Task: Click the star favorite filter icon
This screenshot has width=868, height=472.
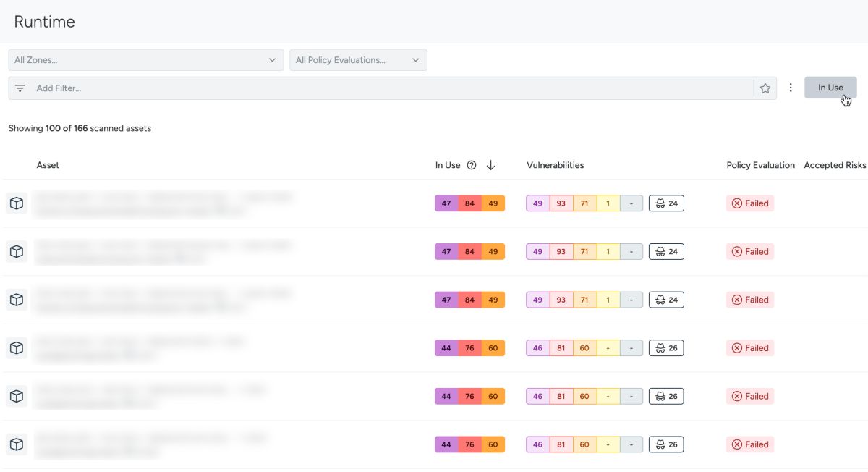Action: [765, 88]
